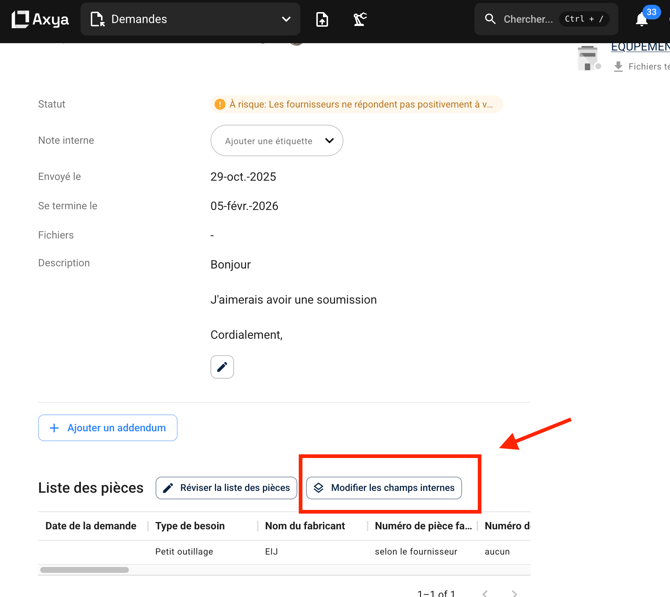This screenshot has width=670, height=597.
Task: Open the Demandes navigation dropdown
Action: pyautogui.click(x=190, y=19)
